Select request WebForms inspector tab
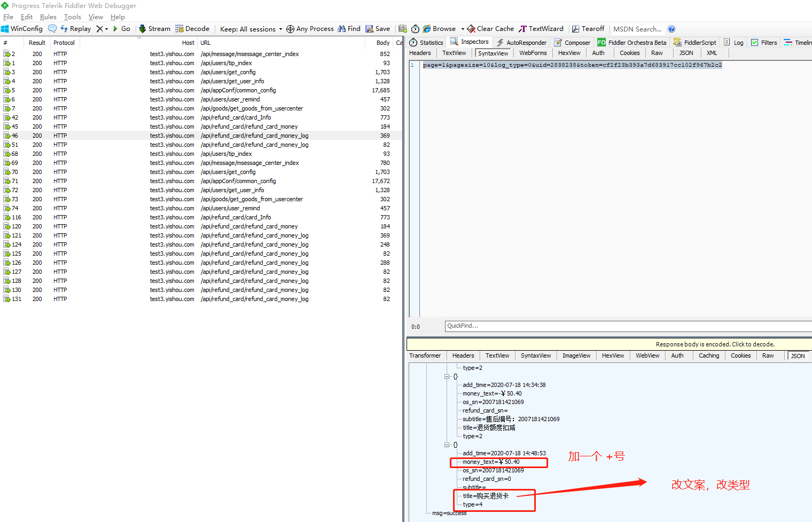 click(533, 53)
